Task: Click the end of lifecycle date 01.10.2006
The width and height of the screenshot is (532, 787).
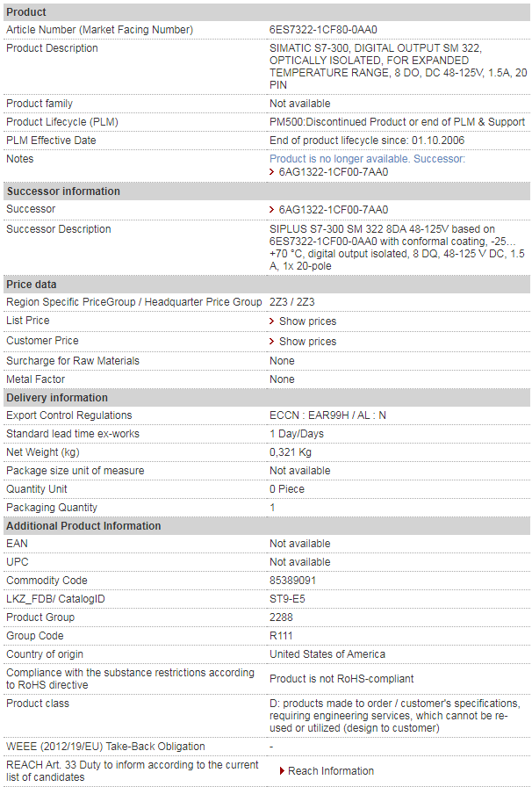Action: [x=438, y=140]
